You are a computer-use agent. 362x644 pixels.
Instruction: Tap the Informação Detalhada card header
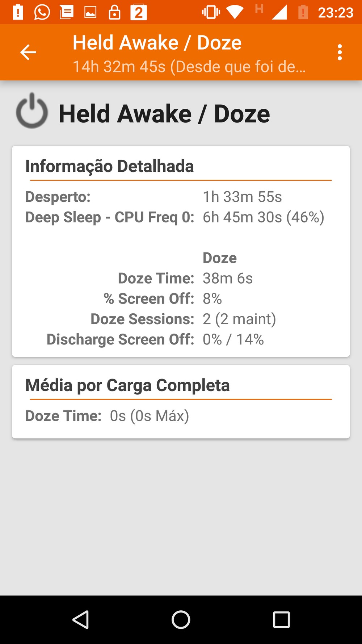(109, 166)
